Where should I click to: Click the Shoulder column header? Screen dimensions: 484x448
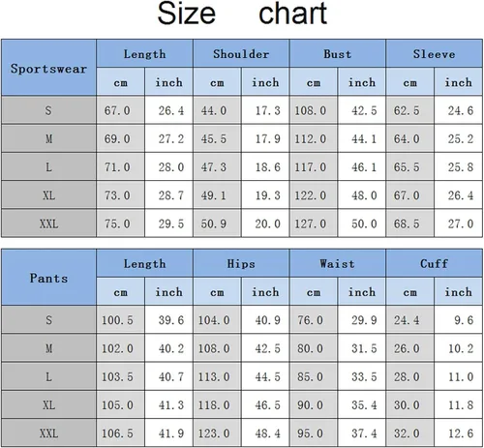pos(241,53)
